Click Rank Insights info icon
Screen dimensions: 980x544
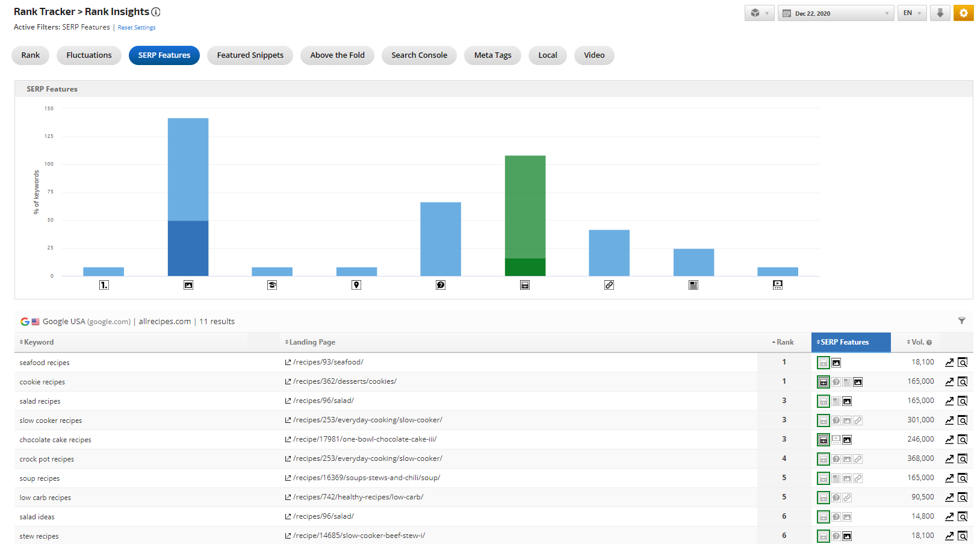156,12
